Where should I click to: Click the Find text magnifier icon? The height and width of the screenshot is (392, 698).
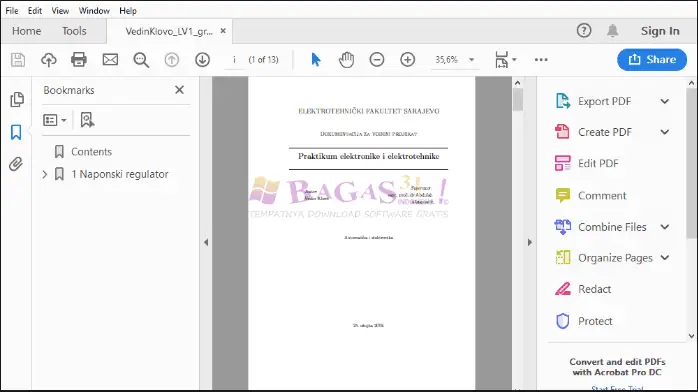pos(141,60)
